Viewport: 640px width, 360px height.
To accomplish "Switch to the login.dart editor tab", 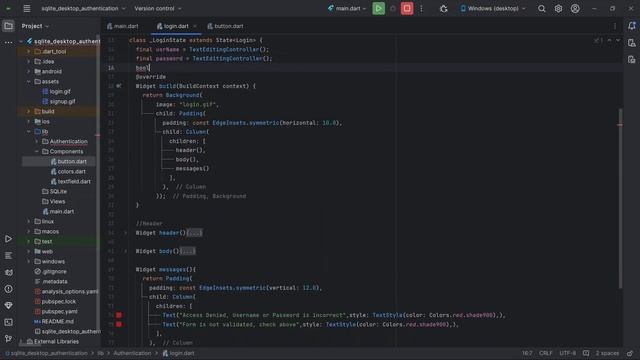I will pyautogui.click(x=173, y=26).
